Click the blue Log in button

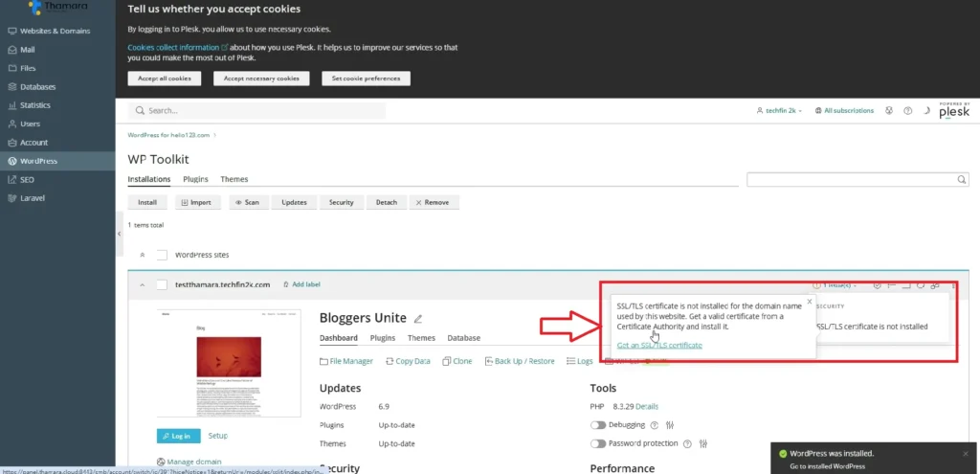[178, 436]
